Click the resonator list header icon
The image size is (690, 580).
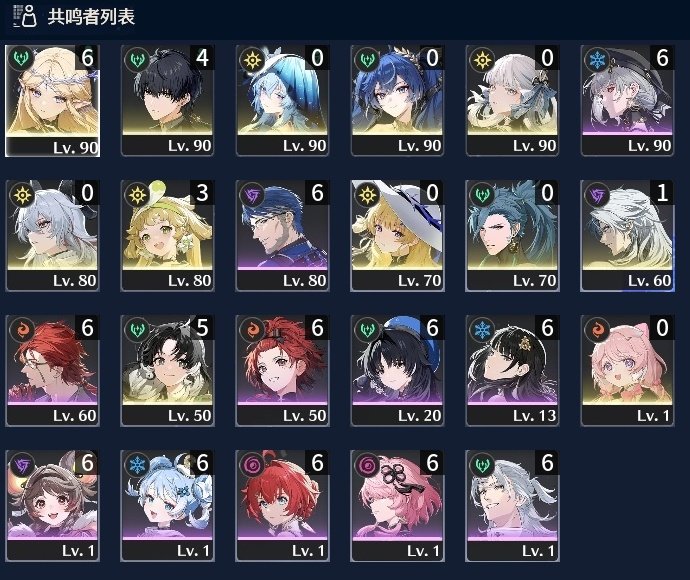[25, 16]
